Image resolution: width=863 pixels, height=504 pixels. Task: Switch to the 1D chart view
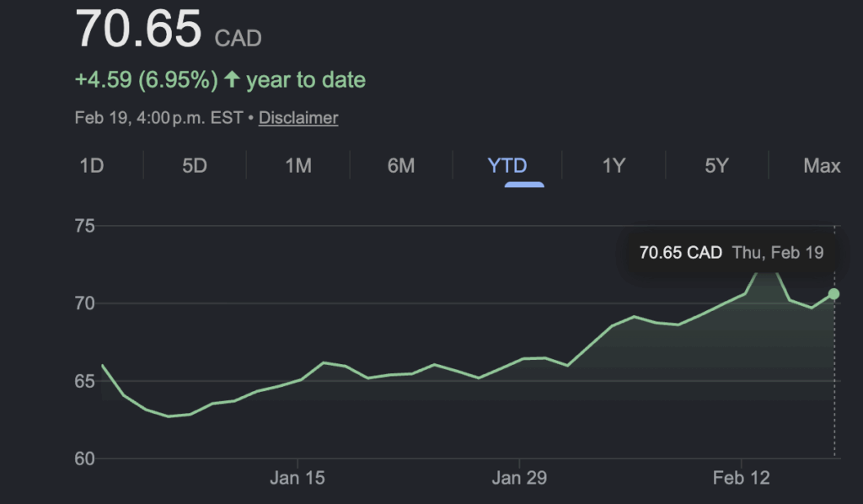(x=93, y=166)
